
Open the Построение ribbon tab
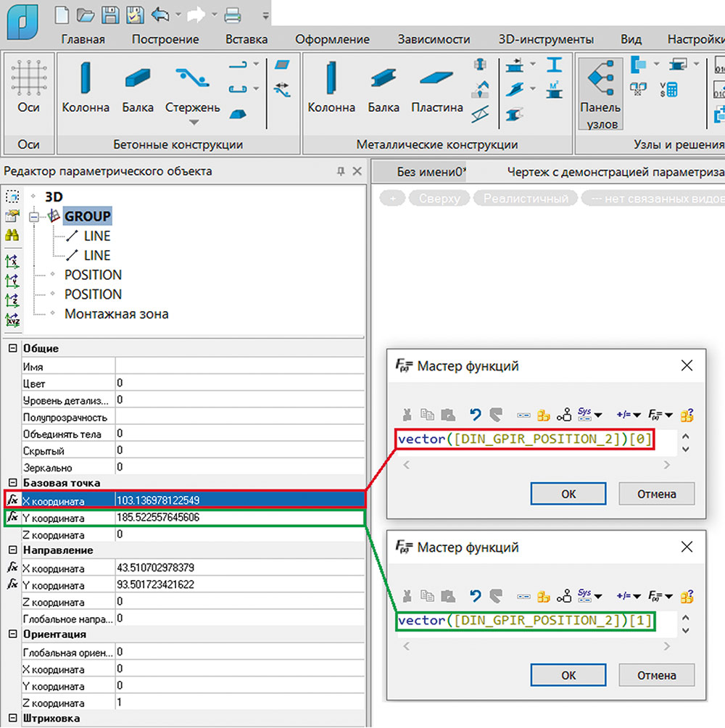165,39
